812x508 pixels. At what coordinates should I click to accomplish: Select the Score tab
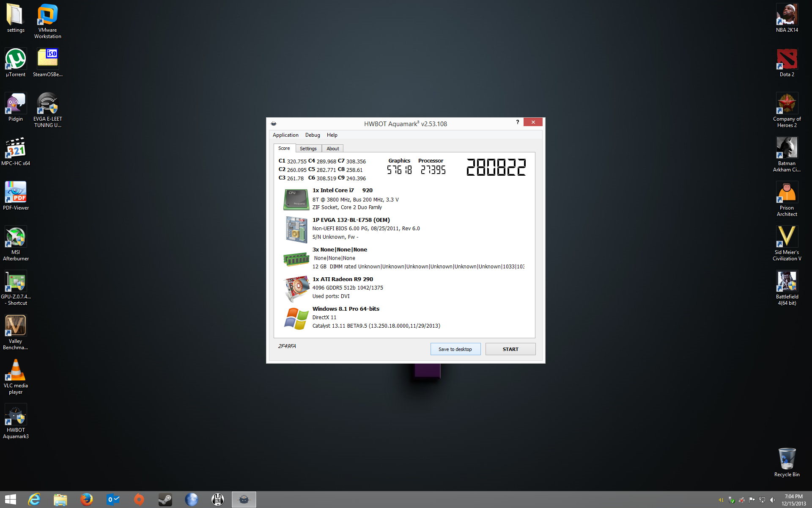(x=284, y=148)
